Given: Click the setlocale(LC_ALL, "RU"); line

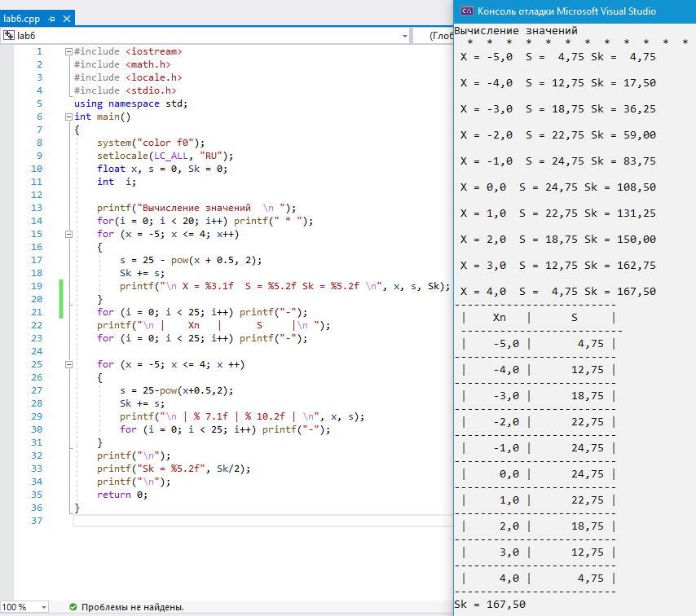Looking at the screenshot, I should (165, 156).
